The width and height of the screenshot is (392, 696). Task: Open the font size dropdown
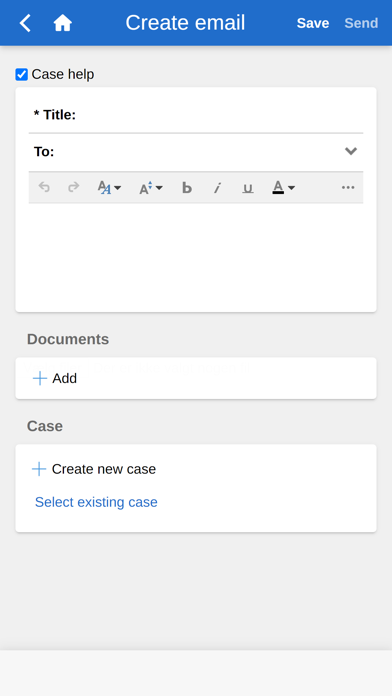click(151, 188)
